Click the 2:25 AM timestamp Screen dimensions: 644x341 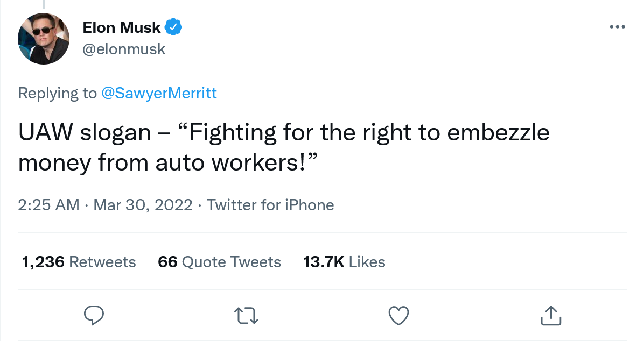pos(48,205)
